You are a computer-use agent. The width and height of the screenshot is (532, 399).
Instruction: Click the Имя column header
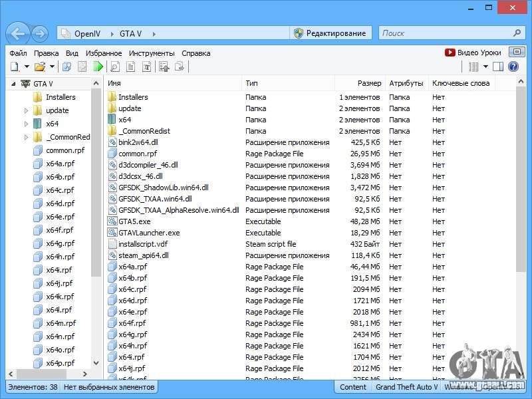(x=173, y=84)
